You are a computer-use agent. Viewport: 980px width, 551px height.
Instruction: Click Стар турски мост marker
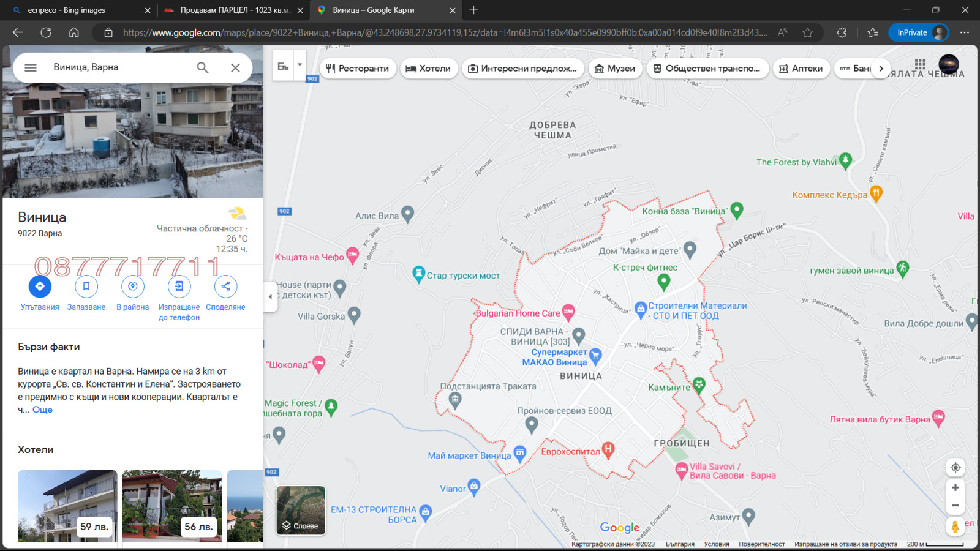coord(418,274)
